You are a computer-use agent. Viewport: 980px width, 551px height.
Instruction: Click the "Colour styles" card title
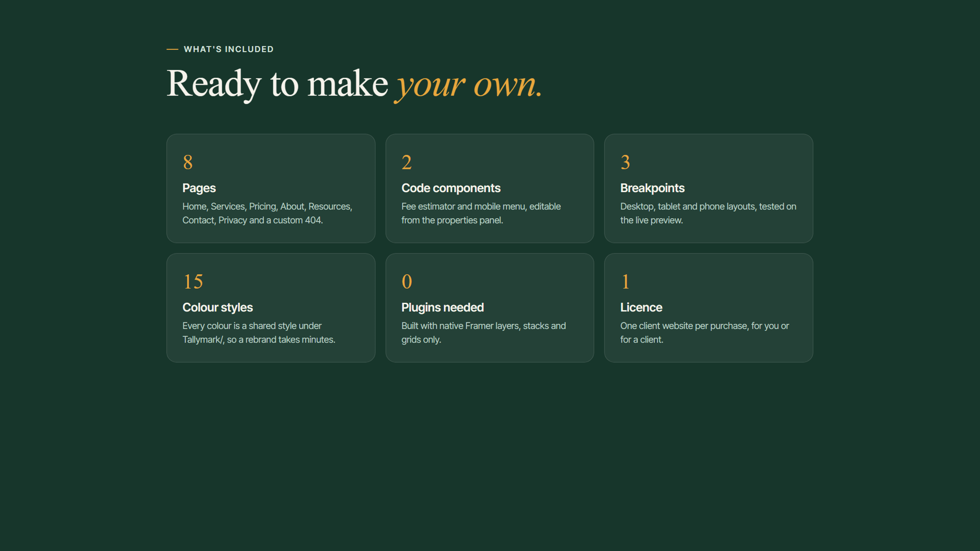pyautogui.click(x=217, y=308)
